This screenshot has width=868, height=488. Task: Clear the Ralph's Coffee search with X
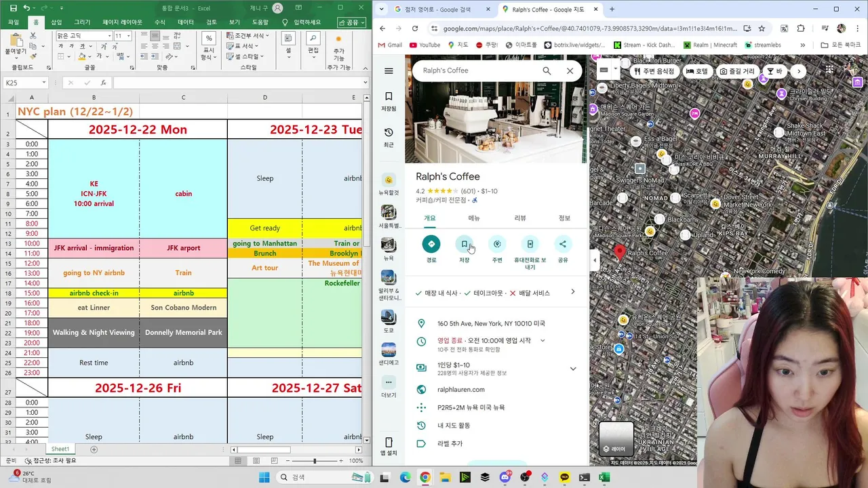point(570,70)
